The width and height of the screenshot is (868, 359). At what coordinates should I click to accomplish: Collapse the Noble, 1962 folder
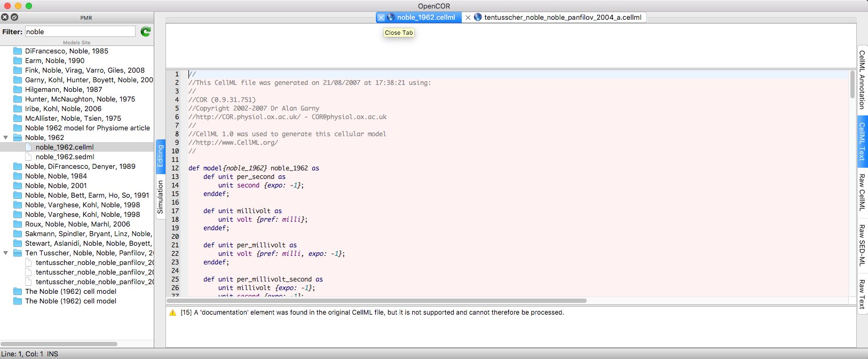tap(6, 138)
